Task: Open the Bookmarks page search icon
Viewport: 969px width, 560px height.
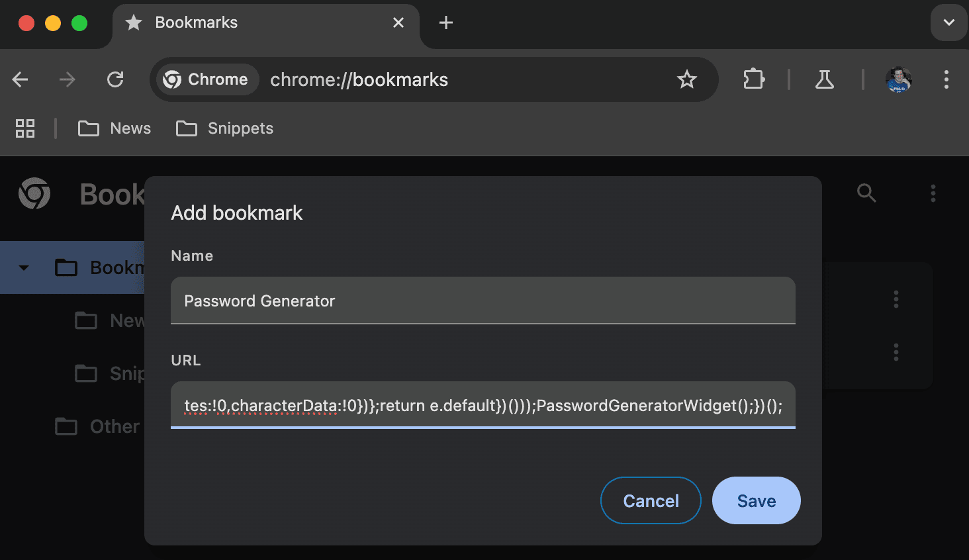Action: tap(866, 193)
